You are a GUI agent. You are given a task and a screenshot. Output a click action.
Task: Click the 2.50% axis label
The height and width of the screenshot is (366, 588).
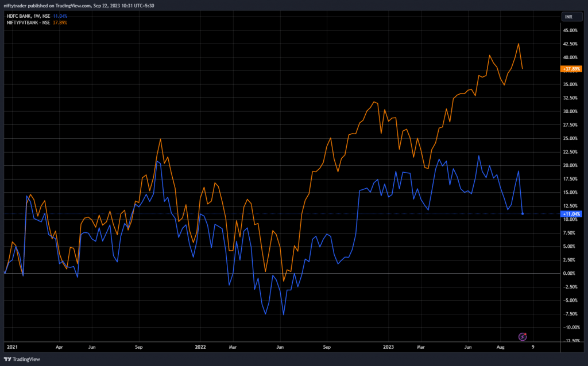(x=569, y=260)
